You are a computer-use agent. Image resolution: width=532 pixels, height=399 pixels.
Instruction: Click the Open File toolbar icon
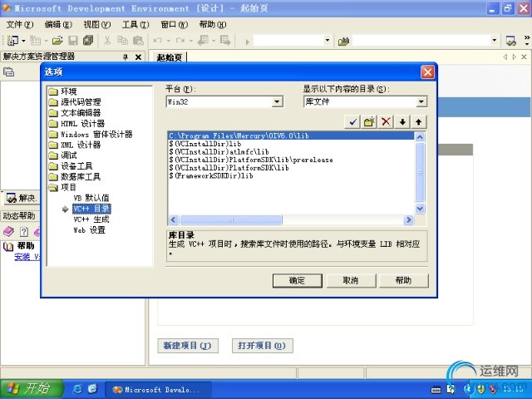point(57,41)
